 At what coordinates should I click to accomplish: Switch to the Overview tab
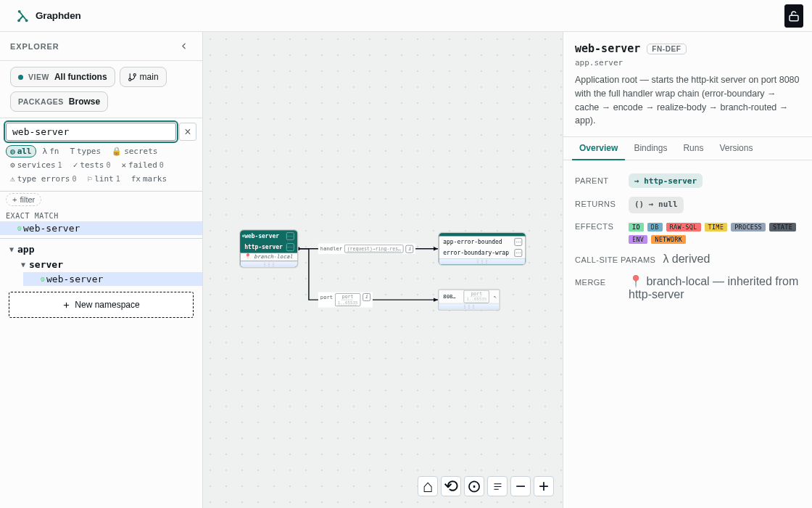pos(598,148)
